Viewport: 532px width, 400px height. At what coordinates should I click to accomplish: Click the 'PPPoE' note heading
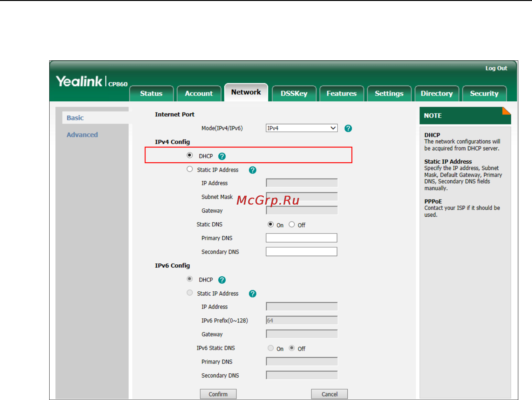pyautogui.click(x=433, y=201)
